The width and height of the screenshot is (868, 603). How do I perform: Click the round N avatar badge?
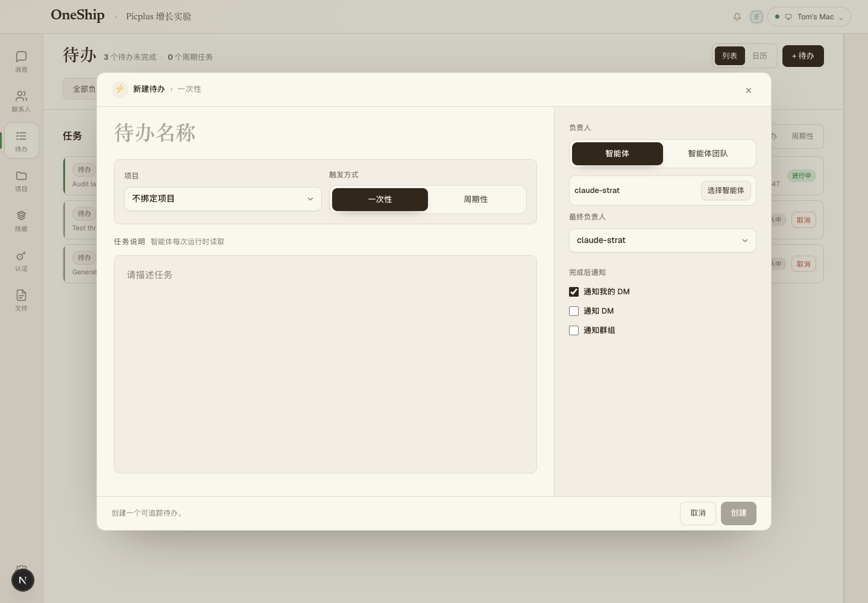point(23,580)
